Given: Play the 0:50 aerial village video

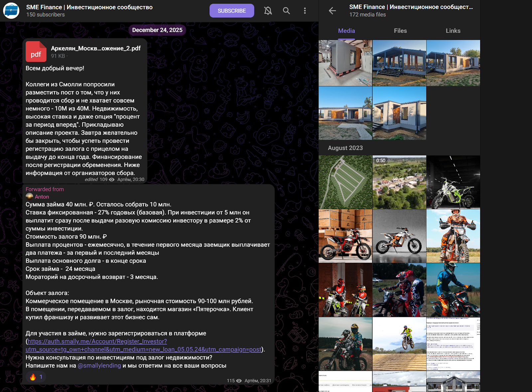Looking at the screenshot, I should [x=399, y=182].
